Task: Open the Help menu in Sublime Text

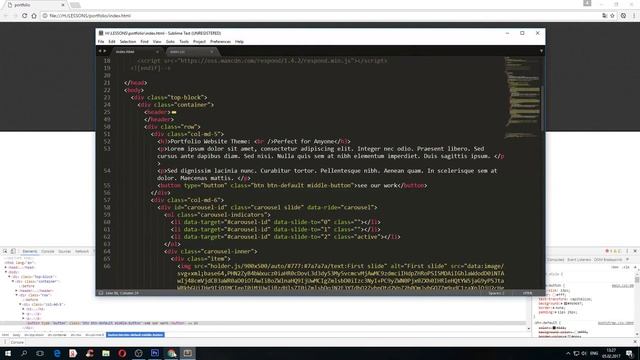Action: click(x=239, y=42)
